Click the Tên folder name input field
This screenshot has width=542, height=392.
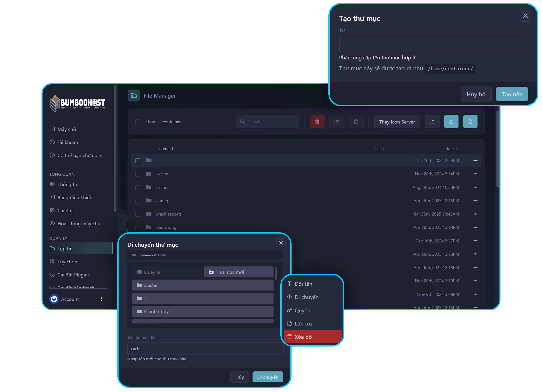click(433, 44)
